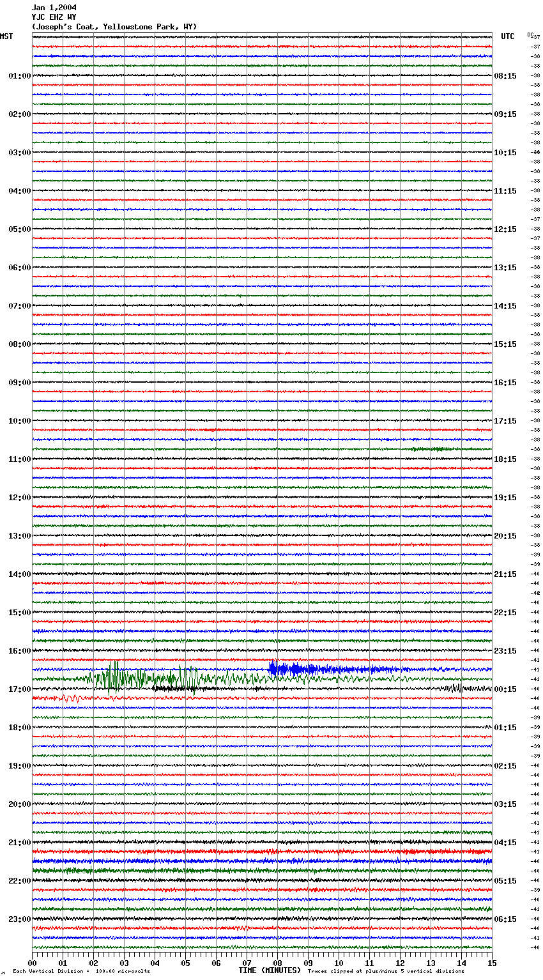Select the 10:00 MST row label
The image size is (543, 980).
click(20, 421)
